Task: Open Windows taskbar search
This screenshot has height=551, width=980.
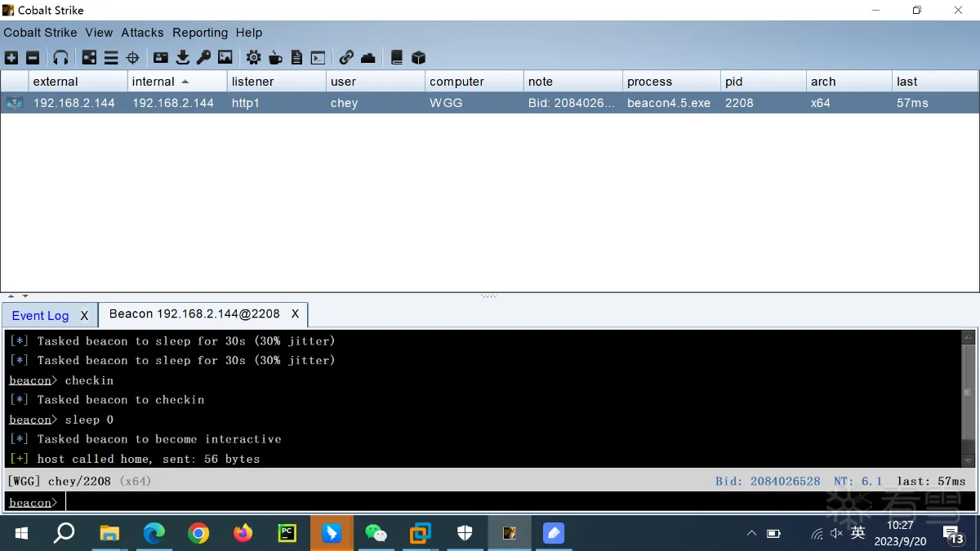Action: [64, 533]
